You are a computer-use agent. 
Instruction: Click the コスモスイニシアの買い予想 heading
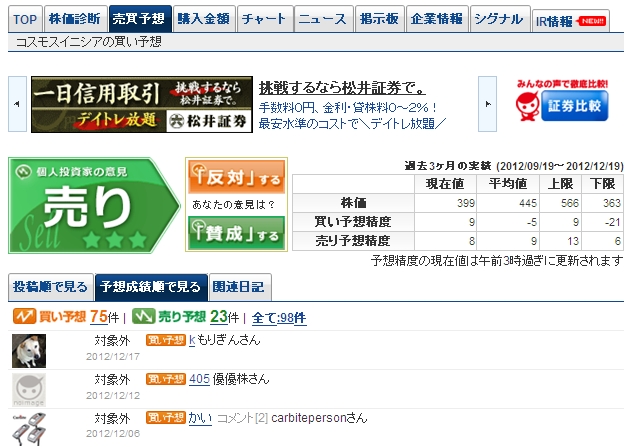pos(88,42)
